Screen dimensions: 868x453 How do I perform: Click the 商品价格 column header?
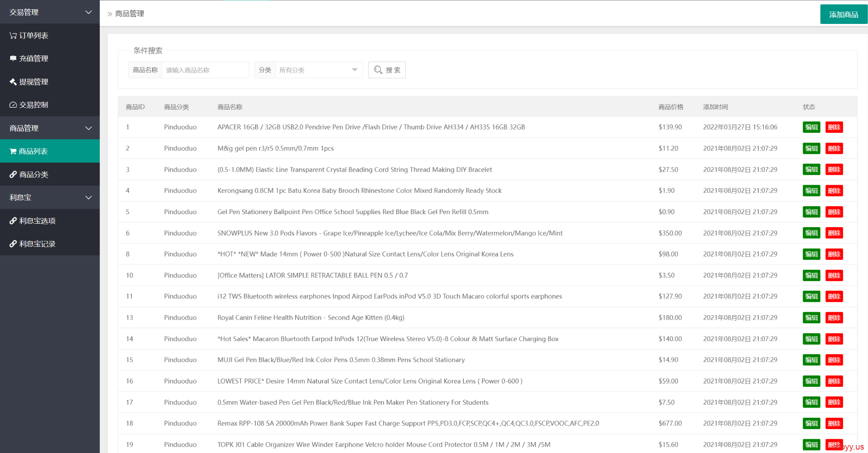click(670, 107)
